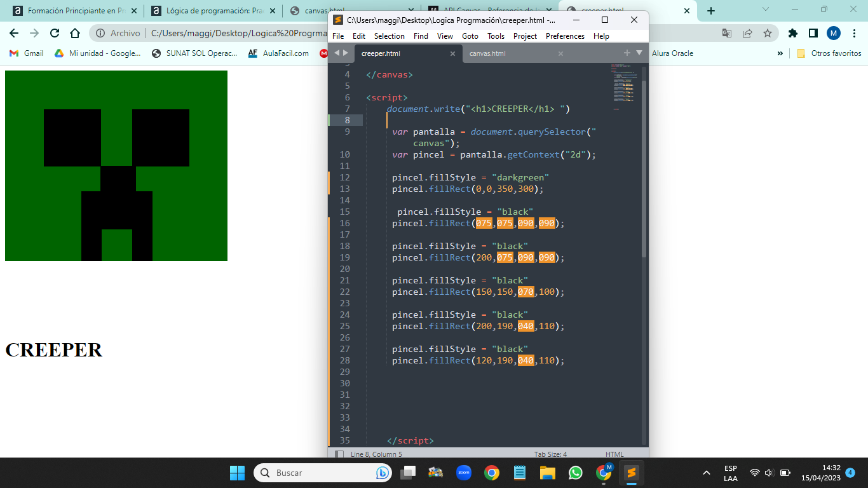Bookmark this page with the star icon
The width and height of the screenshot is (868, 488).
[x=768, y=33]
